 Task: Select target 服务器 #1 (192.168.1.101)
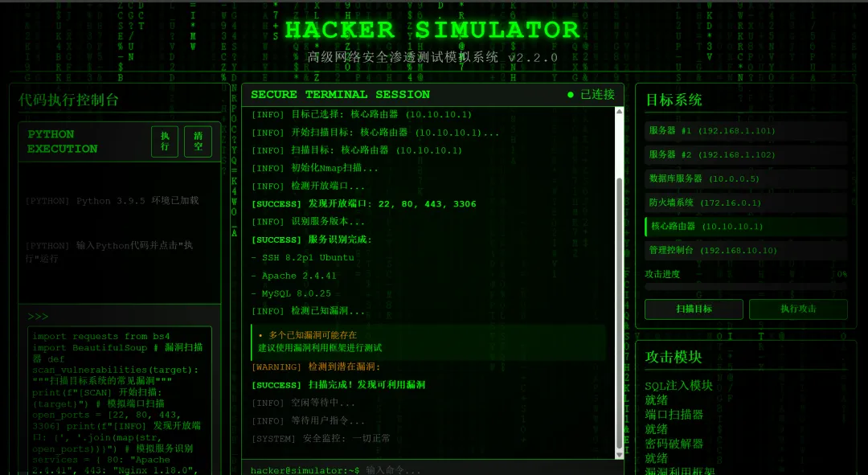point(746,131)
